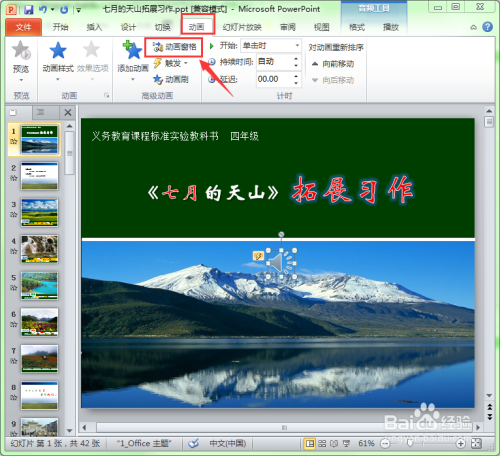Screen dimensions: 500x456
Task: Click the audio speaker icon on slide
Action: (x=281, y=263)
